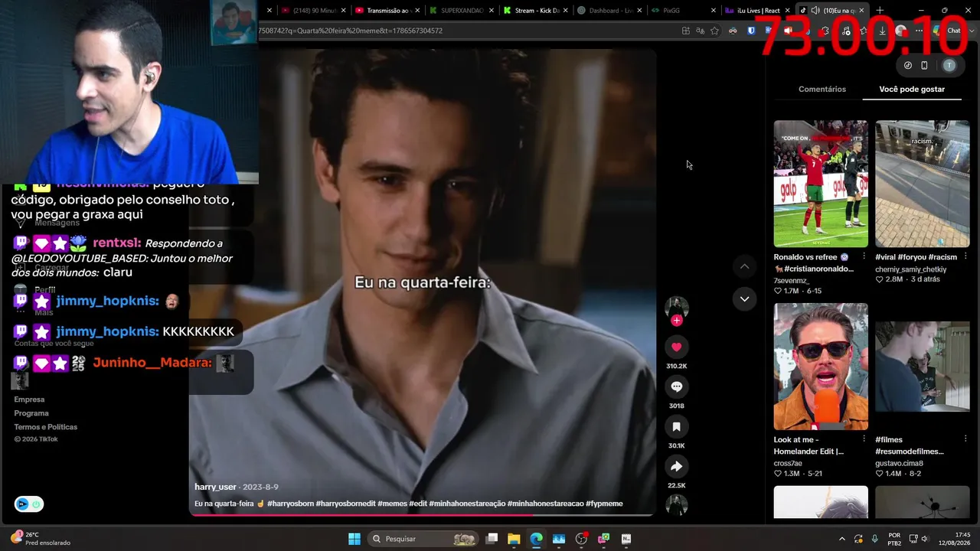Image resolution: width=980 pixels, height=551 pixels.
Task: Open the #fypmeme hashtag
Action: click(x=604, y=504)
